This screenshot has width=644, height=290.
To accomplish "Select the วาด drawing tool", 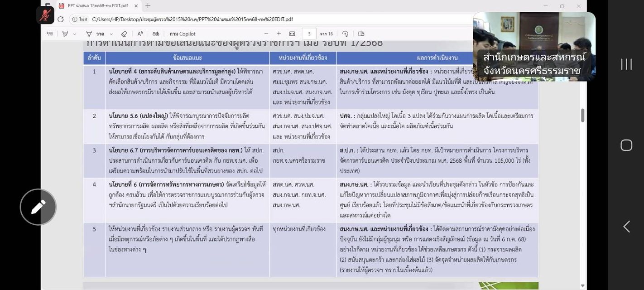I will coord(96,33).
